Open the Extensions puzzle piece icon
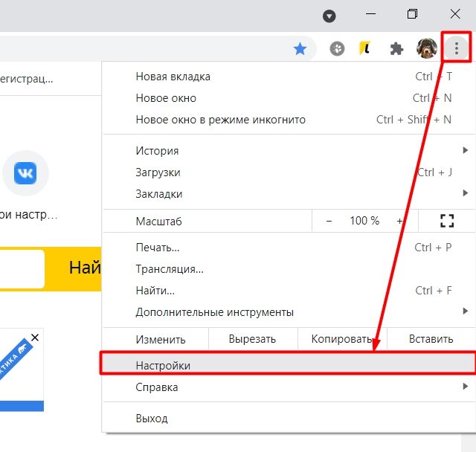The height and width of the screenshot is (452, 476). (x=396, y=49)
